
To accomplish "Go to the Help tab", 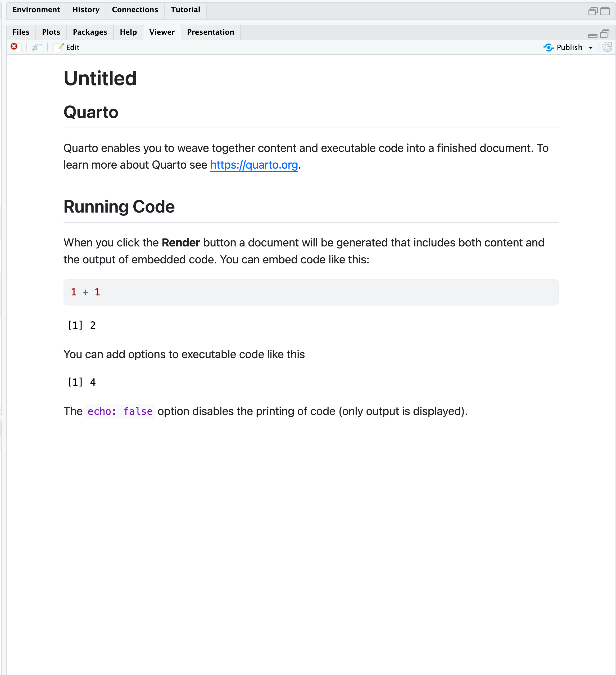I will tap(128, 32).
